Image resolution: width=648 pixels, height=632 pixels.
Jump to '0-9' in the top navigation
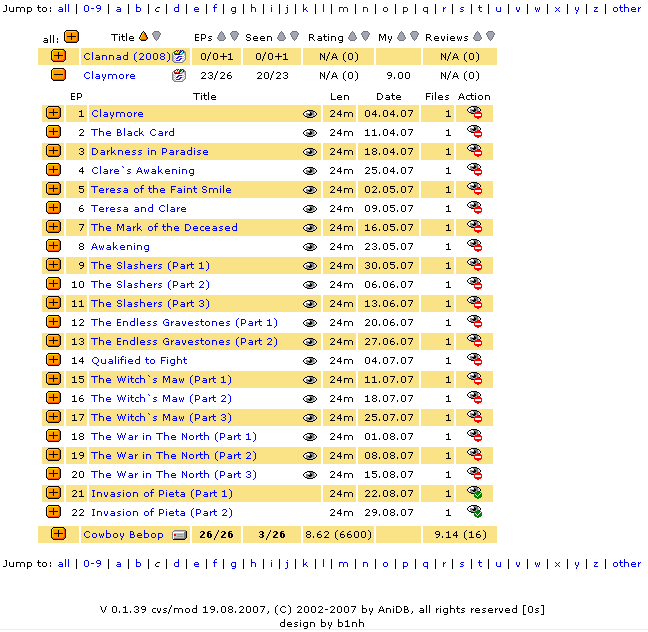(x=92, y=8)
